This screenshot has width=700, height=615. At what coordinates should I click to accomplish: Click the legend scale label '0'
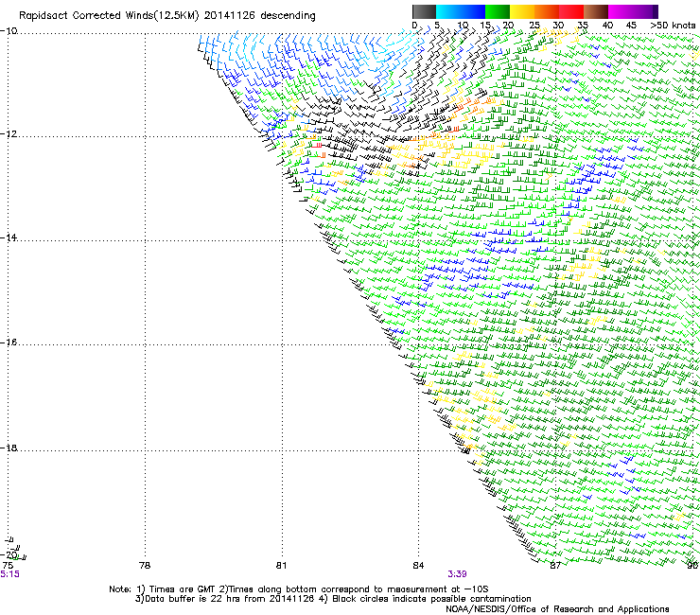(x=414, y=26)
